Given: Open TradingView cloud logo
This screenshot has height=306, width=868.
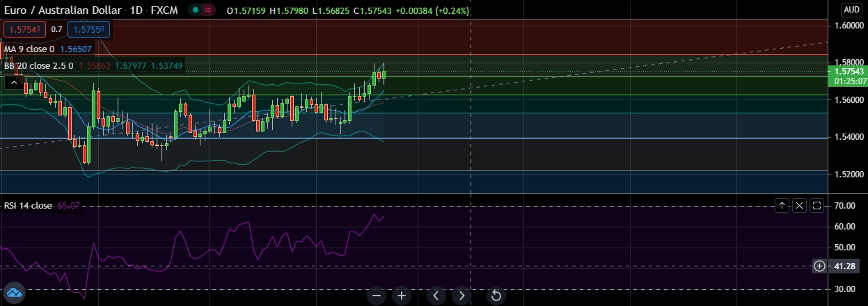Looking at the screenshot, I should 13,292.
